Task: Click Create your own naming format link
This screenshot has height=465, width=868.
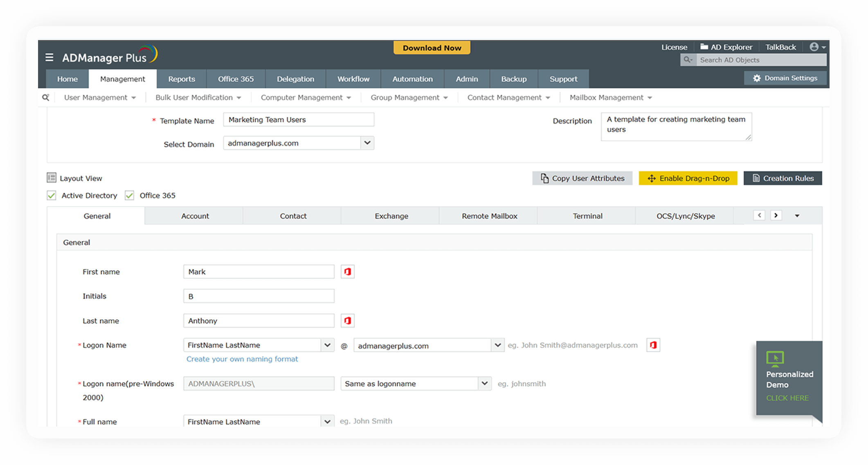Action: point(242,359)
